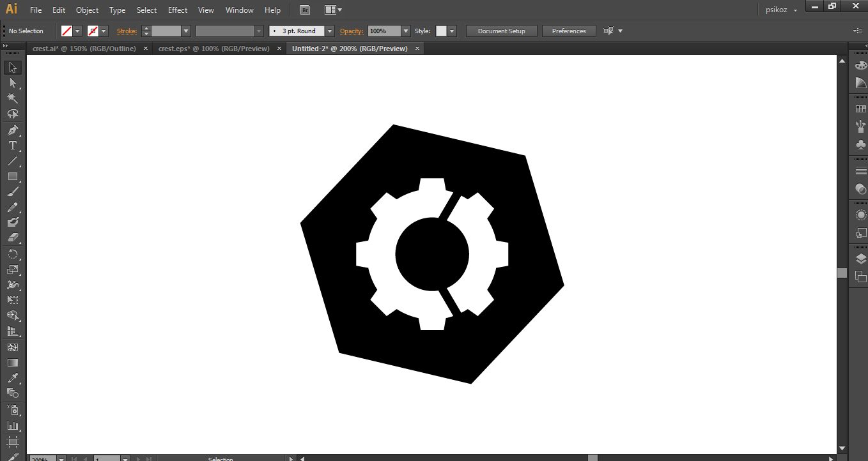Open the Swatches panel icon
The height and width of the screenshot is (461, 868).
(x=860, y=109)
